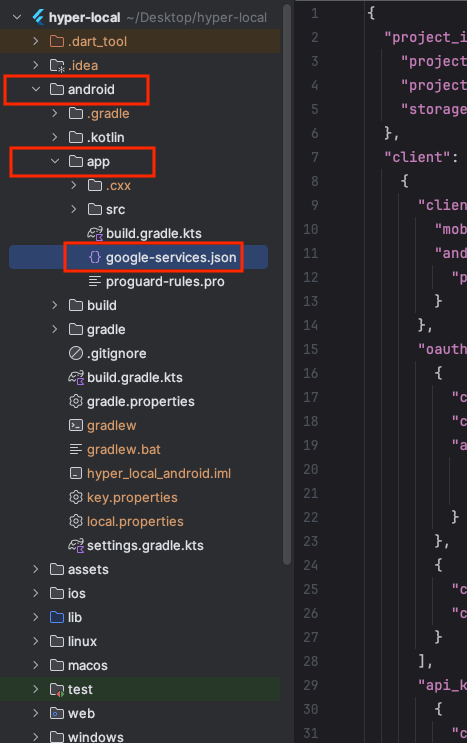Click the .cxx folder icon

pos(95,185)
